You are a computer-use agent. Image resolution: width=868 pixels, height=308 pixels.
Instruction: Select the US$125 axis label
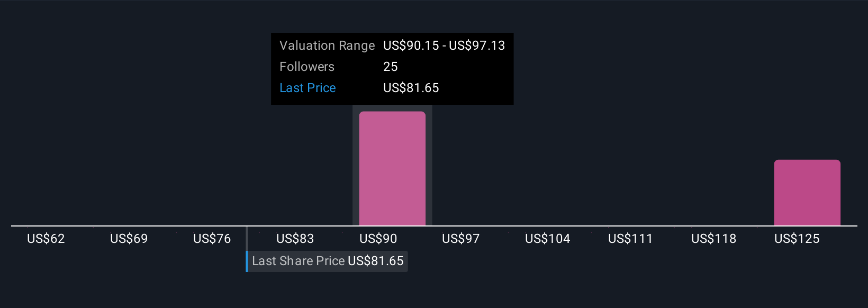[797, 239]
